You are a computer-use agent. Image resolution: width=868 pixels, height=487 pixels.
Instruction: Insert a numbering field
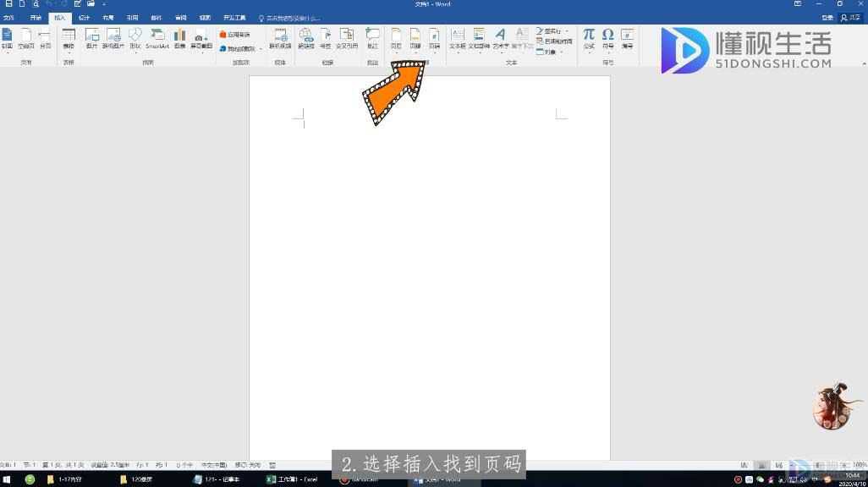coord(627,39)
